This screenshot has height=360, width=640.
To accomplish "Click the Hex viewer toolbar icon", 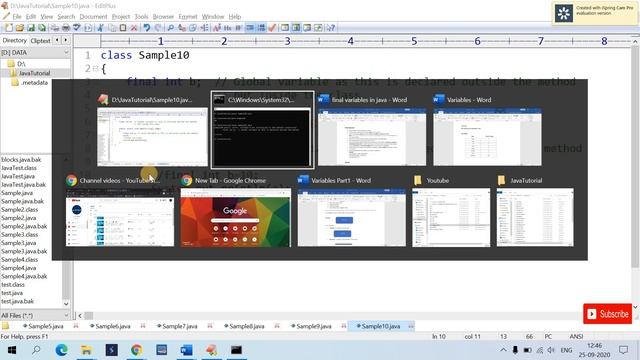I will click(x=227, y=28).
